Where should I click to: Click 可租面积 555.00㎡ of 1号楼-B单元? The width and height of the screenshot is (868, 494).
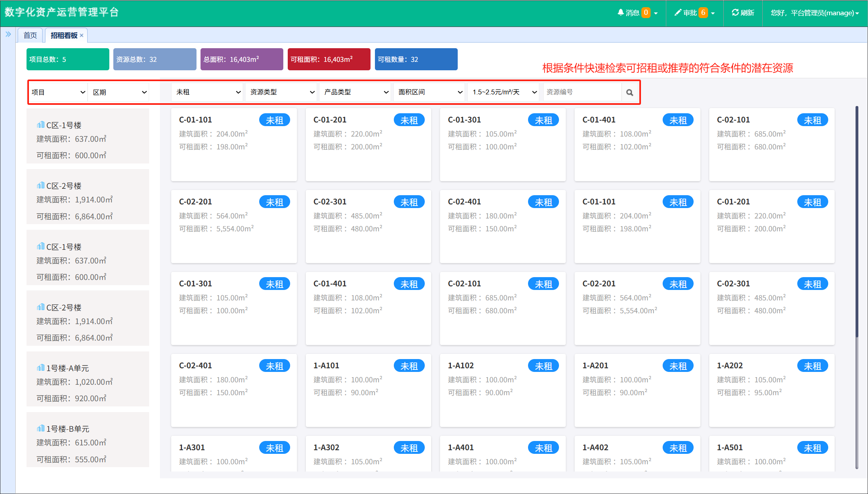pyautogui.click(x=72, y=459)
